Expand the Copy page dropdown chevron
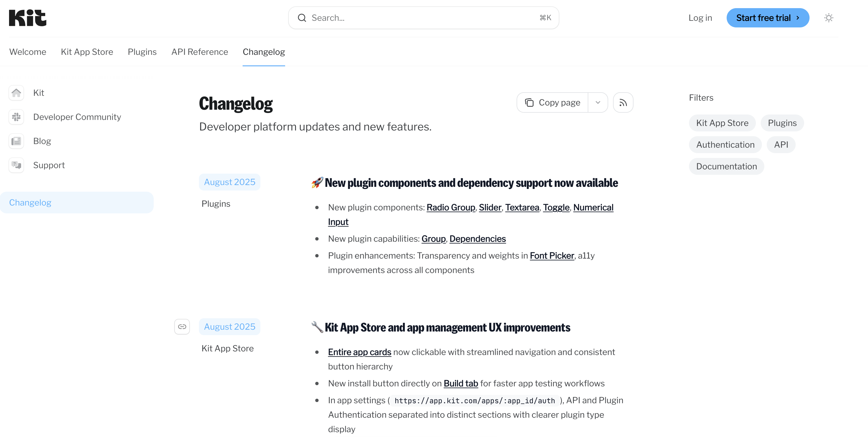The height and width of the screenshot is (437, 868). pyautogui.click(x=598, y=102)
